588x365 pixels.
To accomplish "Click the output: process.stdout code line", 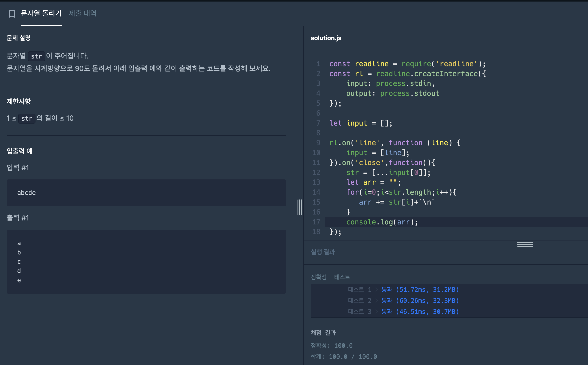I will [x=393, y=93].
